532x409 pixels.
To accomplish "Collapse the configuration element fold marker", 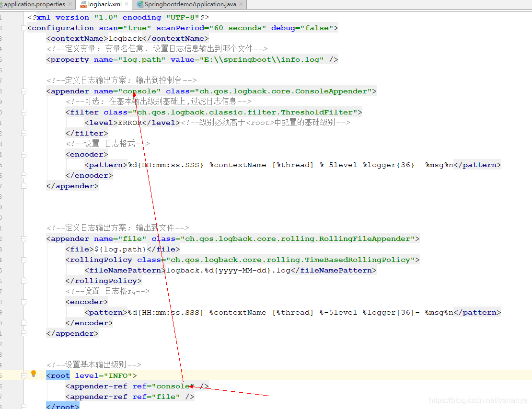I will pyautogui.click(x=24, y=28).
